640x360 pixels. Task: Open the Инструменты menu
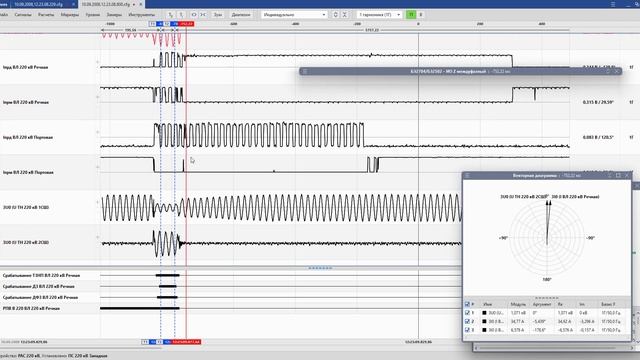141,15
